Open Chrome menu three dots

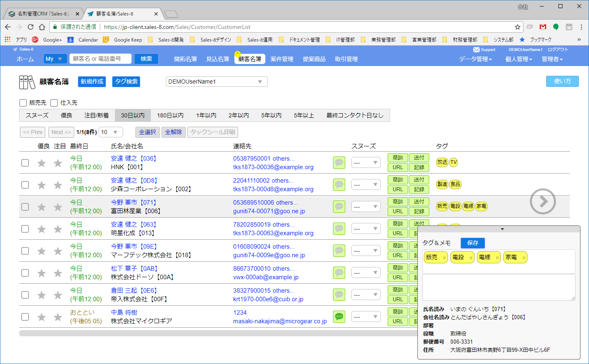click(582, 27)
